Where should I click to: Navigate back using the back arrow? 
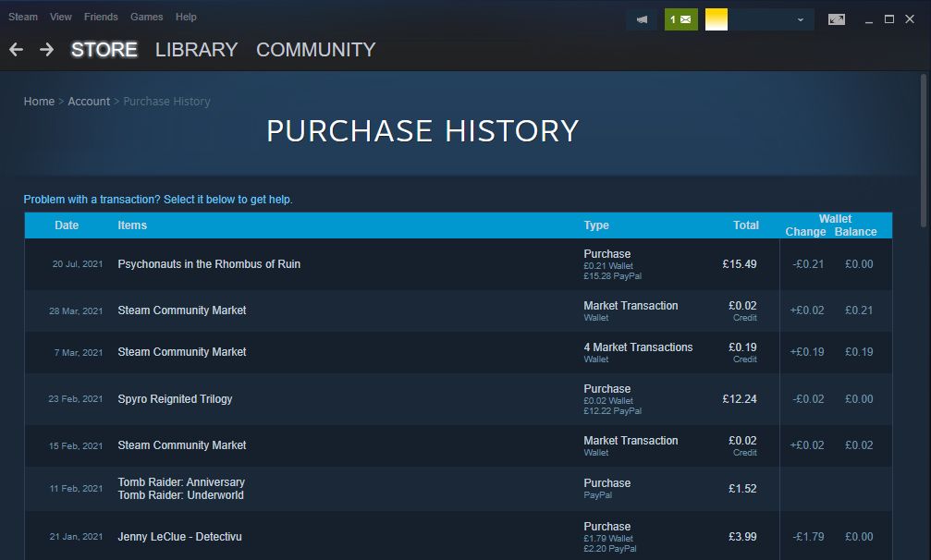click(x=16, y=49)
